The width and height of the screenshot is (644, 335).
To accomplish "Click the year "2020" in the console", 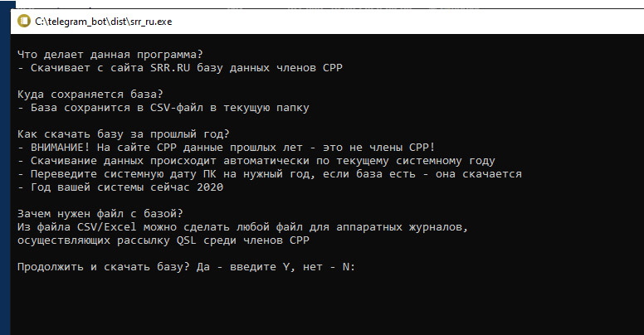I will [210, 187].
